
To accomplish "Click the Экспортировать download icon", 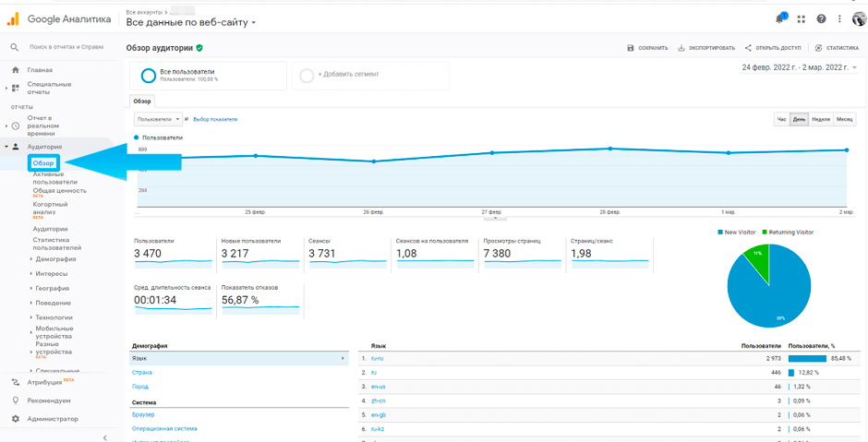I will (681, 48).
